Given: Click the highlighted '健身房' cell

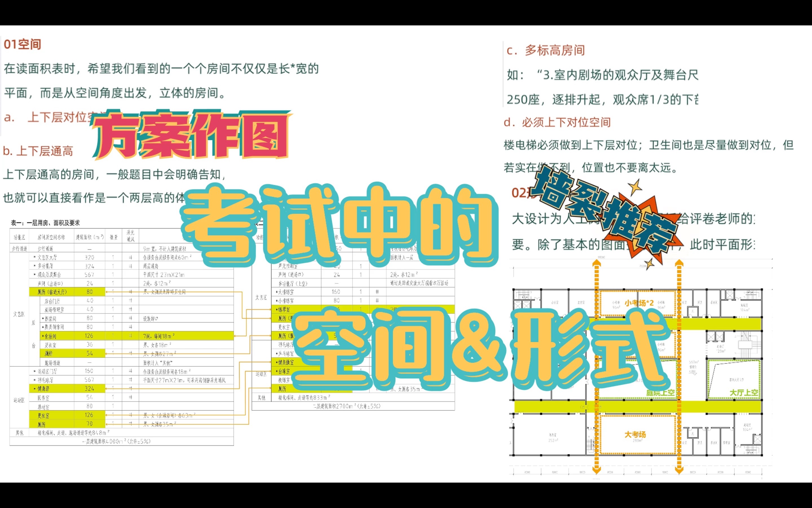Looking at the screenshot, I should (52, 389).
